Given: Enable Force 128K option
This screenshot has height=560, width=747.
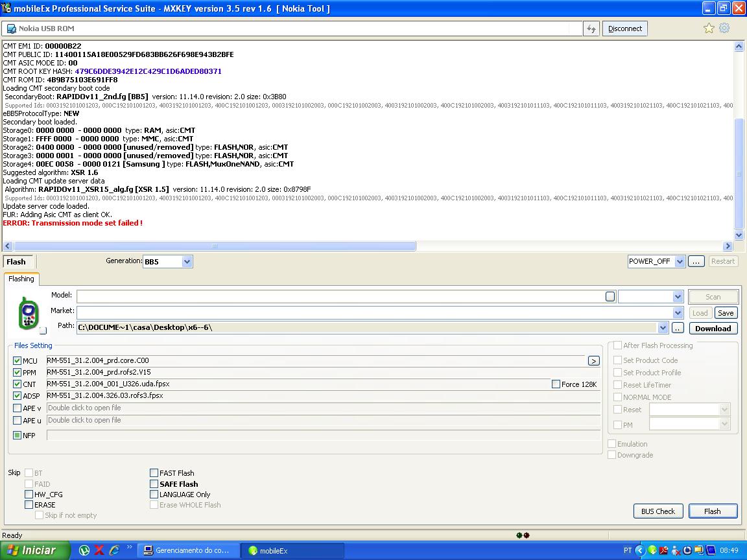Looking at the screenshot, I should 556,384.
